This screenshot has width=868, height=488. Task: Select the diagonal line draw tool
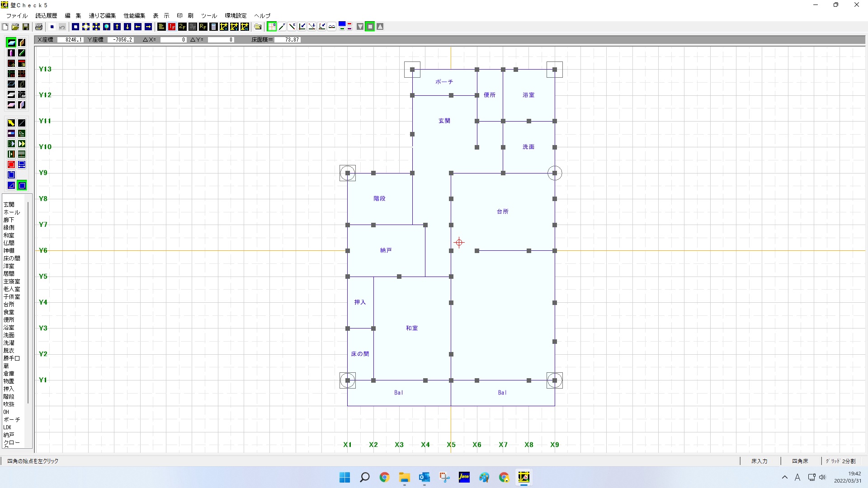tap(22, 123)
